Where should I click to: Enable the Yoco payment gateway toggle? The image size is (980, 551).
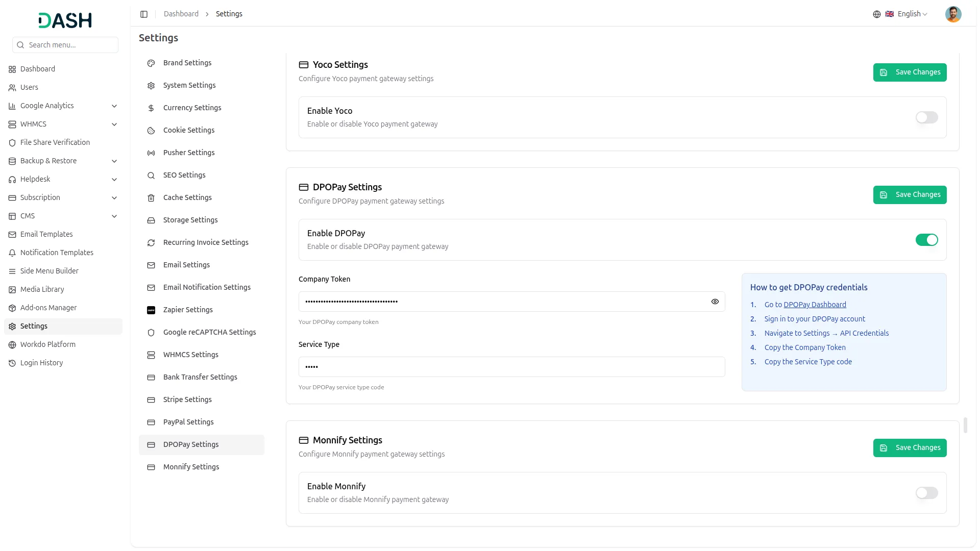[x=926, y=117]
